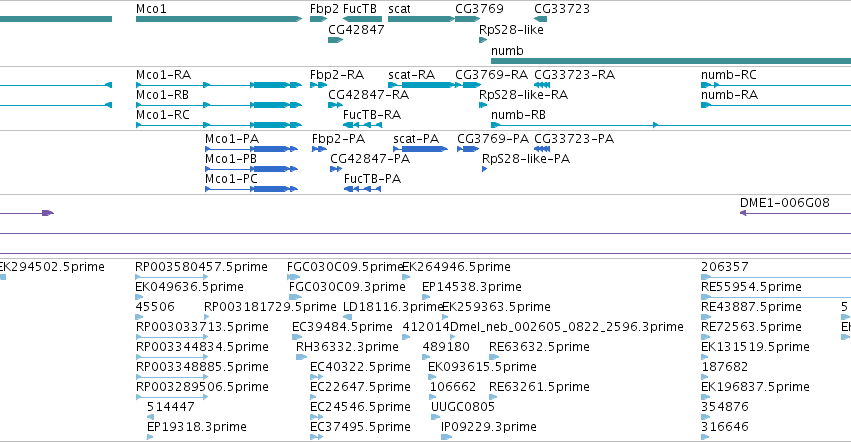Select the scat-PA protein label

coord(416,138)
